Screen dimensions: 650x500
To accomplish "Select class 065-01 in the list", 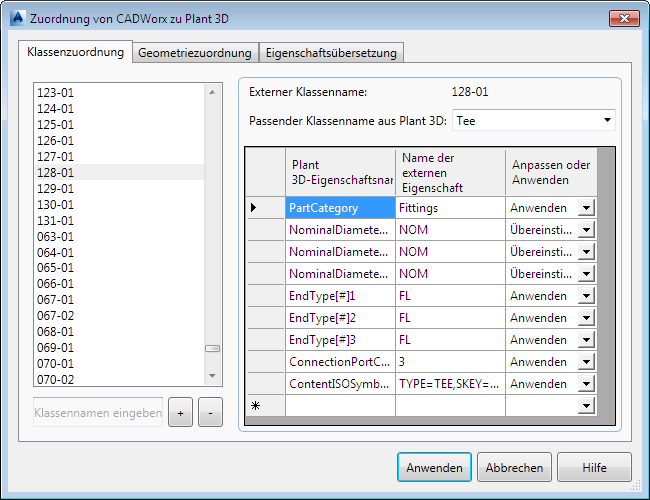I will click(x=119, y=268).
